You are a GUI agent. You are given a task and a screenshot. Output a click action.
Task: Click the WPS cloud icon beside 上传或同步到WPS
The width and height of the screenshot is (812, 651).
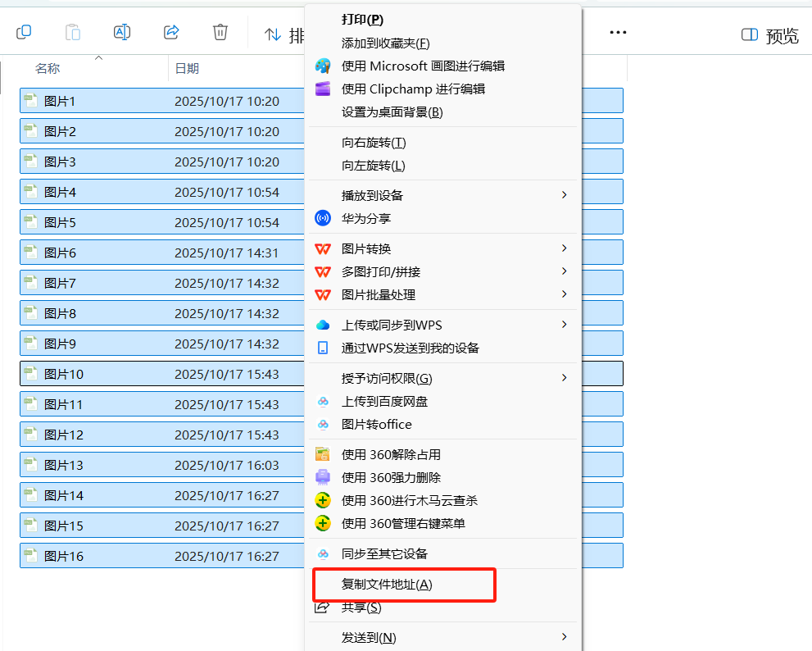pyautogui.click(x=322, y=324)
